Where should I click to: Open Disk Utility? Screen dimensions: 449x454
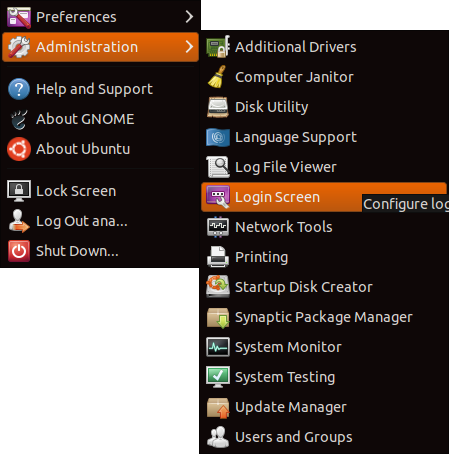point(324,107)
